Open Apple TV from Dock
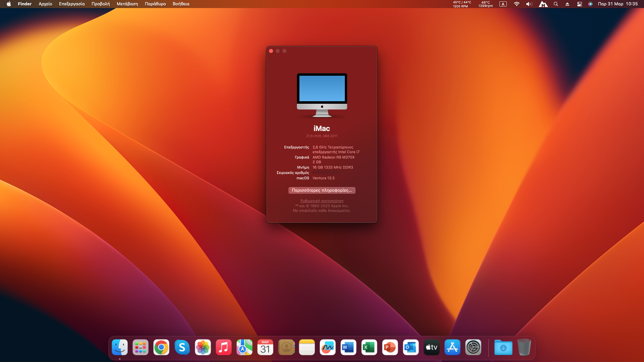Viewport: 644px width, 362px height. 432,348
